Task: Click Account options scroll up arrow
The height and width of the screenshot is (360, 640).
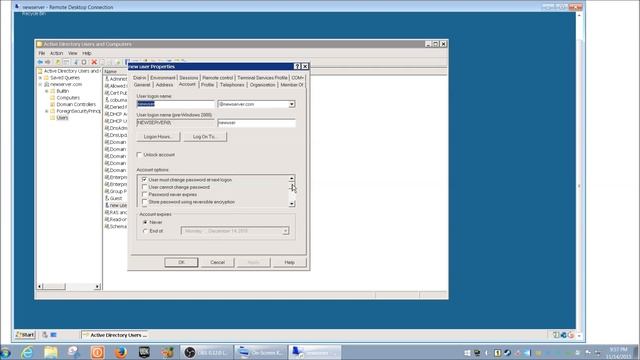Action: [291, 178]
